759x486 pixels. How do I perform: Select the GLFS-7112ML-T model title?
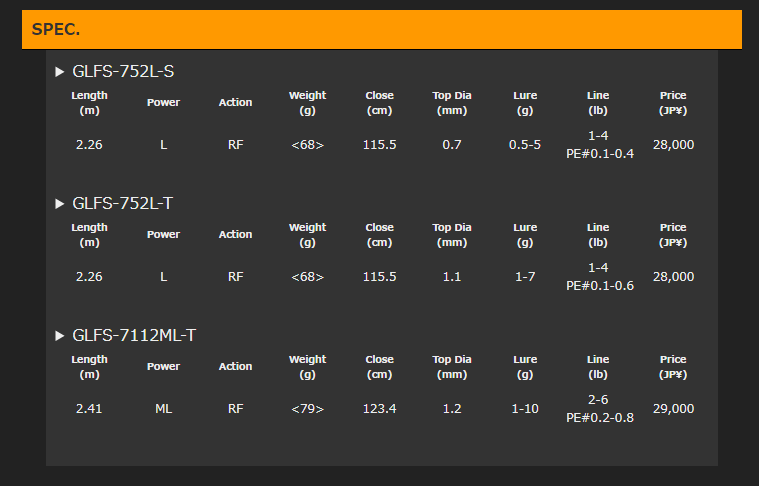click(134, 335)
